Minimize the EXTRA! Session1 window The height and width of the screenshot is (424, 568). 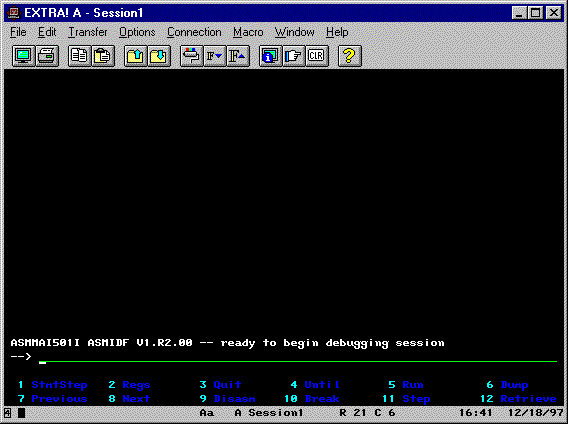[519, 13]
